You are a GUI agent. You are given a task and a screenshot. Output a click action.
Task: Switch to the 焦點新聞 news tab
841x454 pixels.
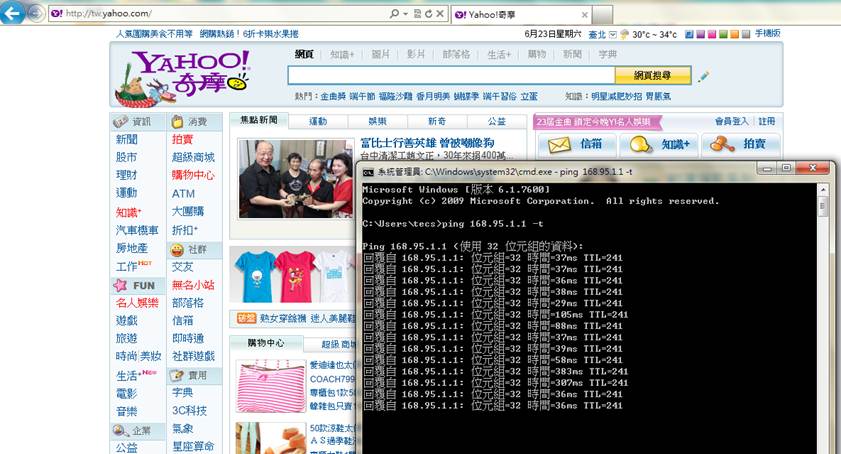[259, 120]
